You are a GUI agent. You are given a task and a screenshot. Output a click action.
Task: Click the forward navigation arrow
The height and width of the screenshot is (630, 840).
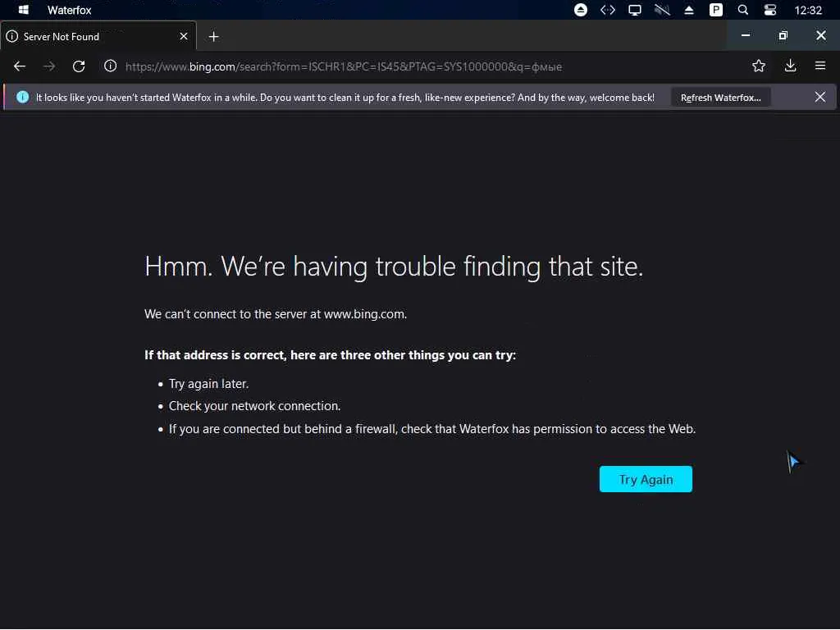coord(49,66)
